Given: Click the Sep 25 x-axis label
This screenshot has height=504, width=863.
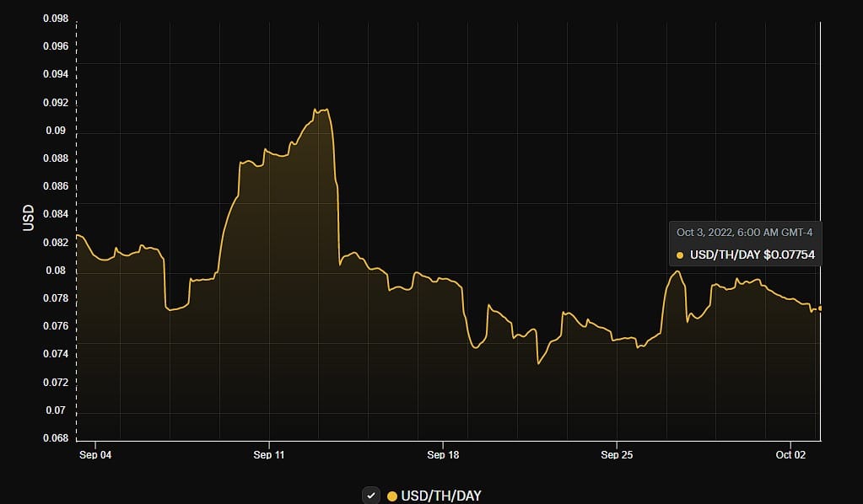Looking at the screenshot, I should (617, 454).
